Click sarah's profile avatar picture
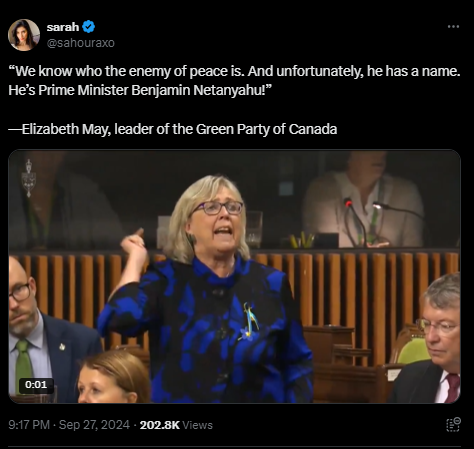Image resolution: width=474 pixels, height=449 pixels. coord(24,35)
